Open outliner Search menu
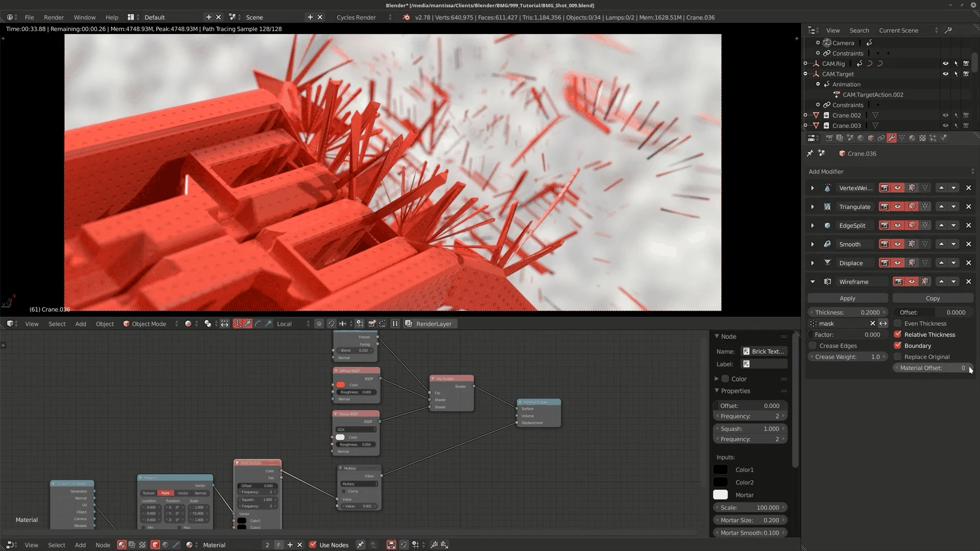The width and height of the screenshot is (980, 551). pos(859,30)
